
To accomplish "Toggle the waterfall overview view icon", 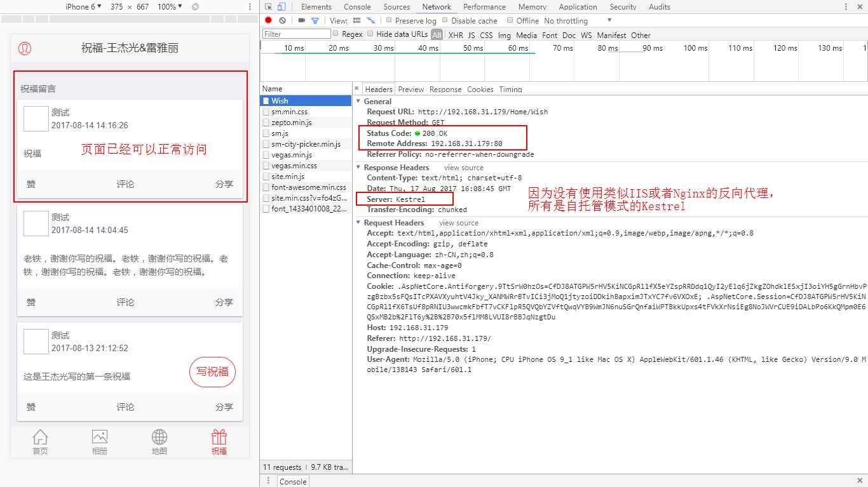I will pyautogui.click(x=370, y=20).
